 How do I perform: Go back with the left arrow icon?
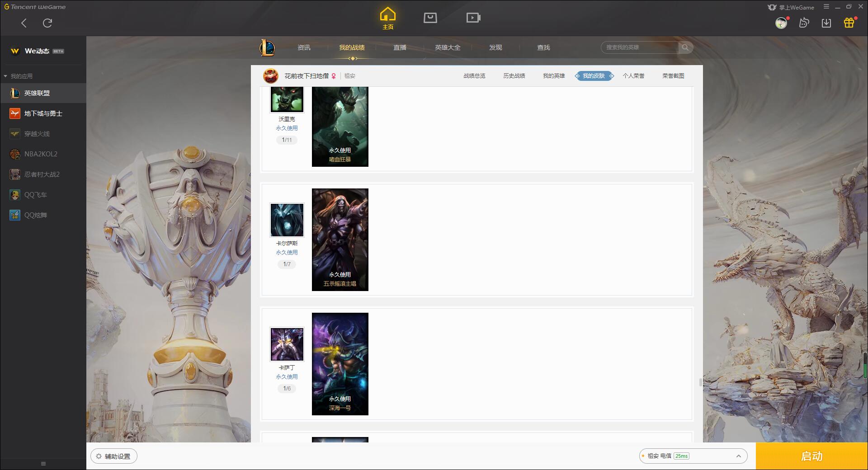click(x=24, y=23)
